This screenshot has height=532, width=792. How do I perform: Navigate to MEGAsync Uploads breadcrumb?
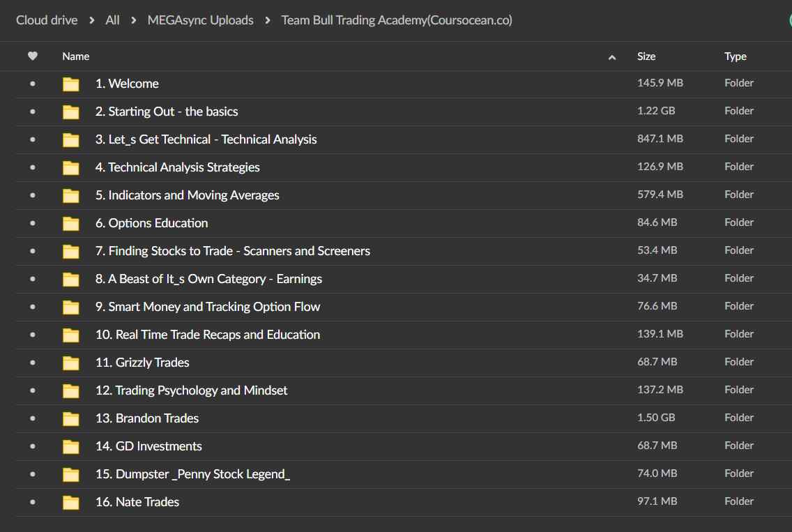click(x=200, y=20)
